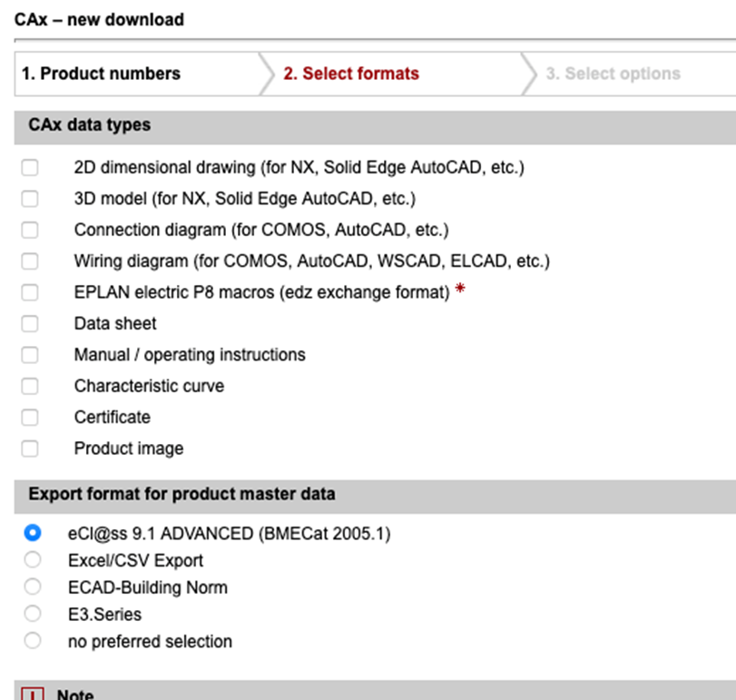
Task: Check the 3D model option
Action: tap(30, 199)
